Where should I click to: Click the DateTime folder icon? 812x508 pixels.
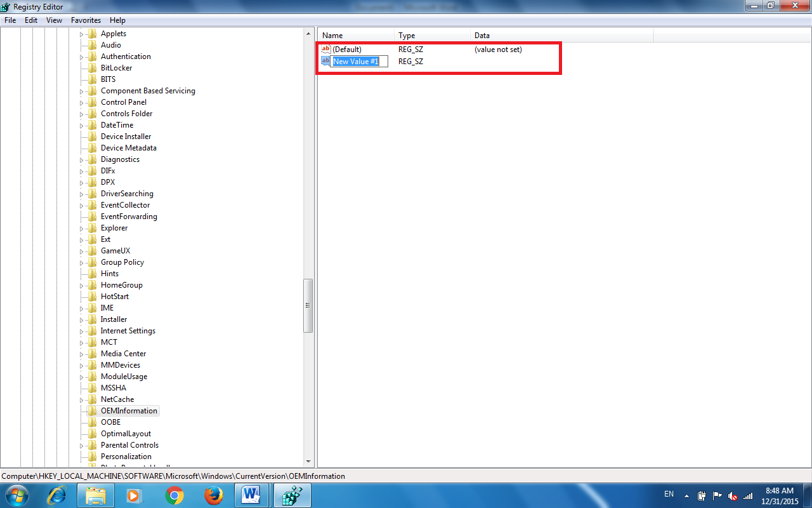point(93,125)
